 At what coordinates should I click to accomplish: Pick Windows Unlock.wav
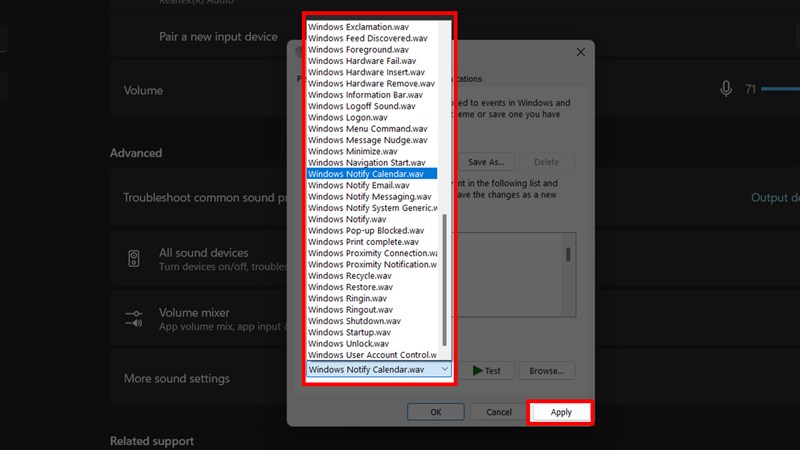coord(372,343)
